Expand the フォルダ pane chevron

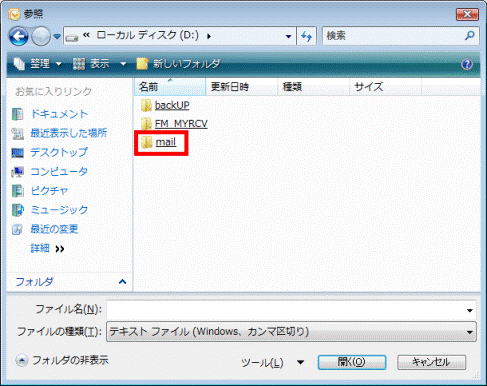[122, 282]
